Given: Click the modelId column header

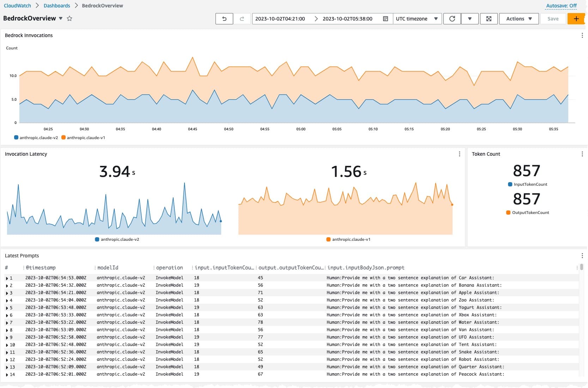Looking at the screenshot, I should pyautogui.click(x=108, y=268).
